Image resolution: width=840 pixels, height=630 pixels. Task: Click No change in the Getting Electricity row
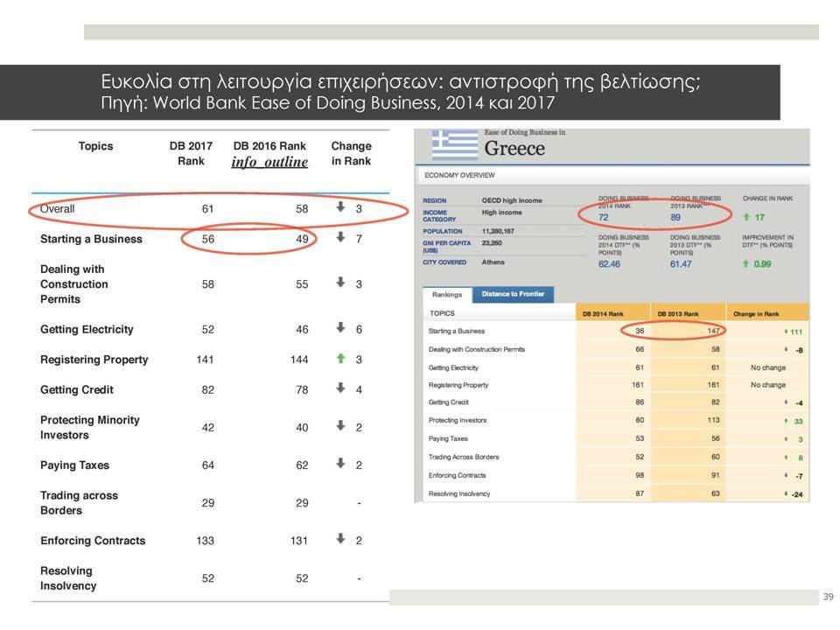[768, 367]
